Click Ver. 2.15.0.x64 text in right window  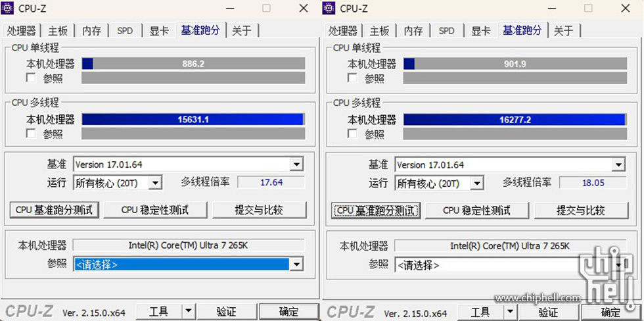point(415,313)
